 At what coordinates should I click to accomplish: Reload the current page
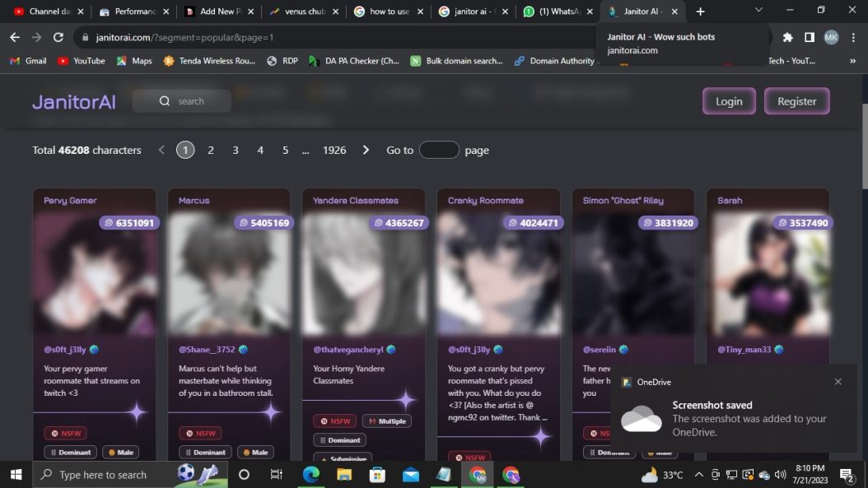pyautogui.click(x=58, y=37)
